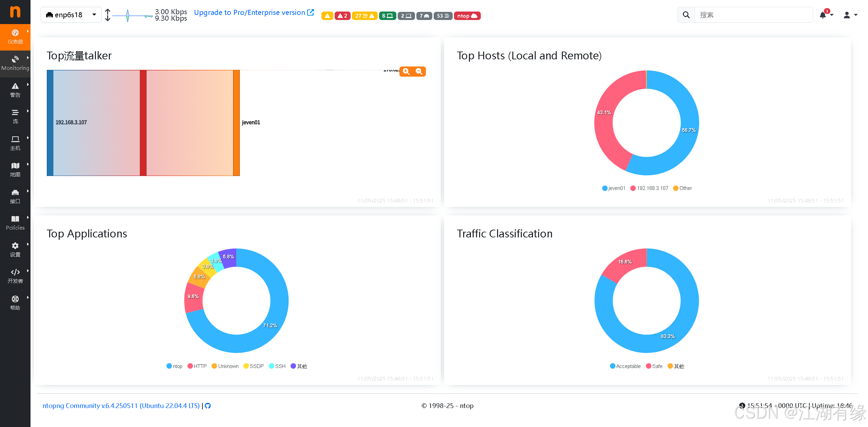Zoom out on the Top talker chart
Screen dimensions: 868x427
point(419,72)
